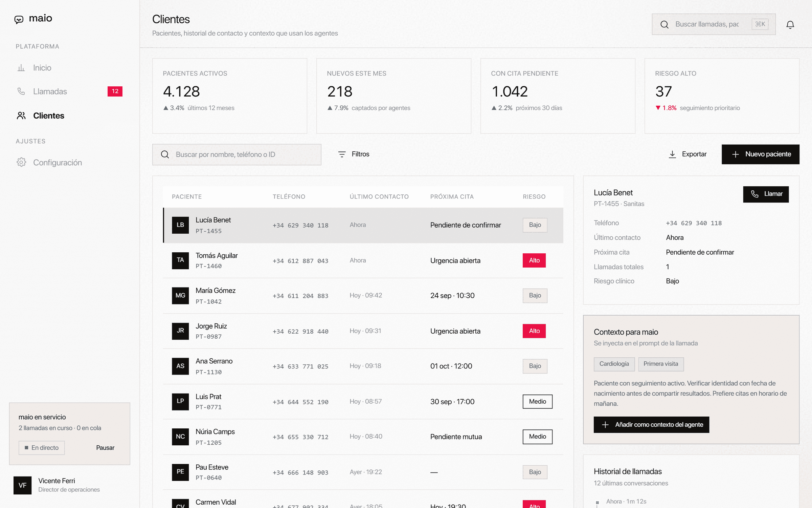Focus the Buscar por nombre, teléfono o ID field
The height and width of the screenshot is (508, 812).
tap(237, 154)
